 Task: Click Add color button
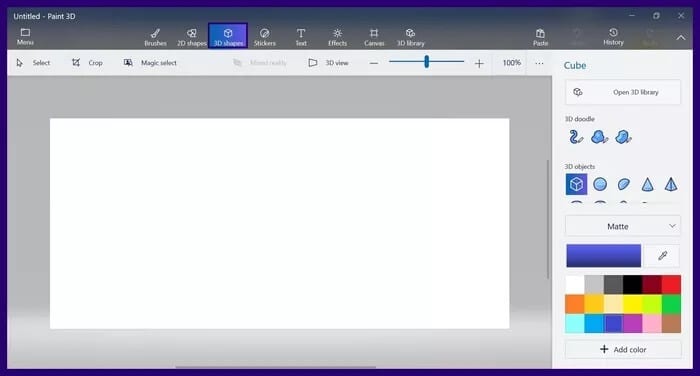[623, 350]
